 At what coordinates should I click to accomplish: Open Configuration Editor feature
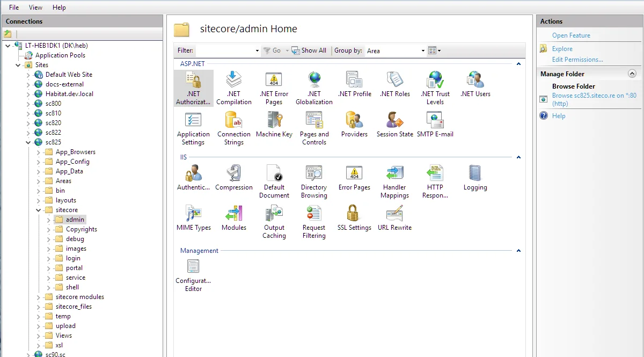(193, 275)
